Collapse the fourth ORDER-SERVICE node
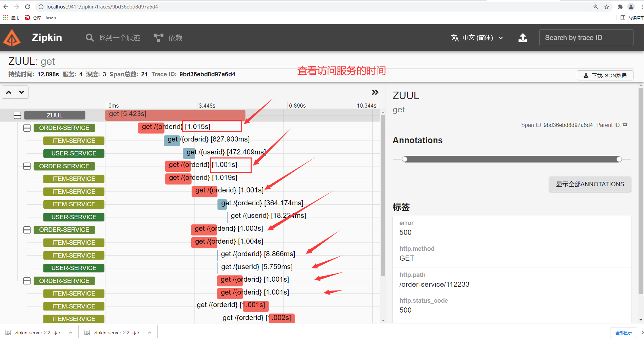 point(27,281)
